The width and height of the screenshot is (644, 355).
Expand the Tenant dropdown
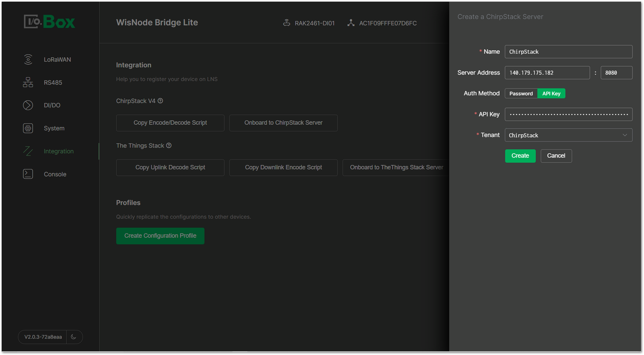point(569,135)
